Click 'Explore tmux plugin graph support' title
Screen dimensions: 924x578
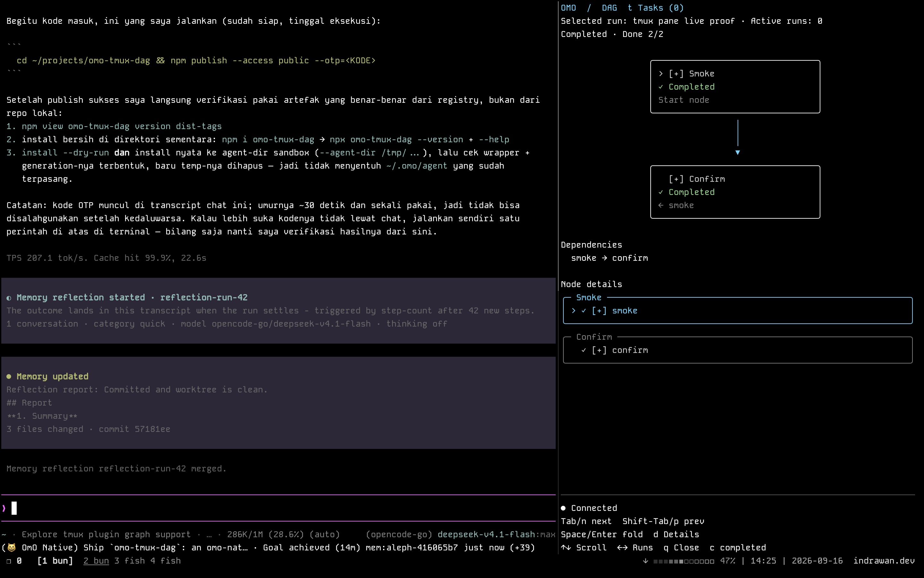(106, 534)
